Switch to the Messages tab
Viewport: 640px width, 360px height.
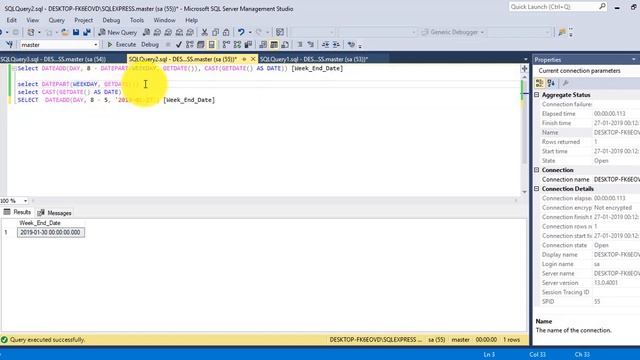point(54,213)
